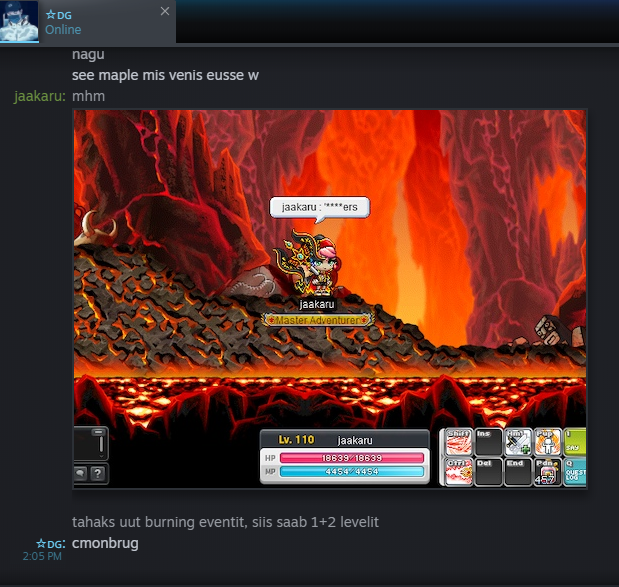619x587 pixels.
Task: Click the '☆DG:' sender name beside cmonbrug
Action: coord(51,544)
